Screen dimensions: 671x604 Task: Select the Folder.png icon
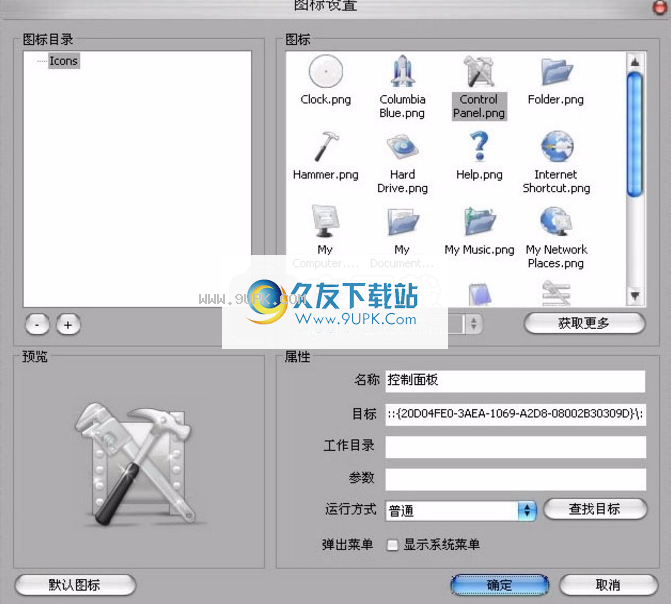[555, 72]
